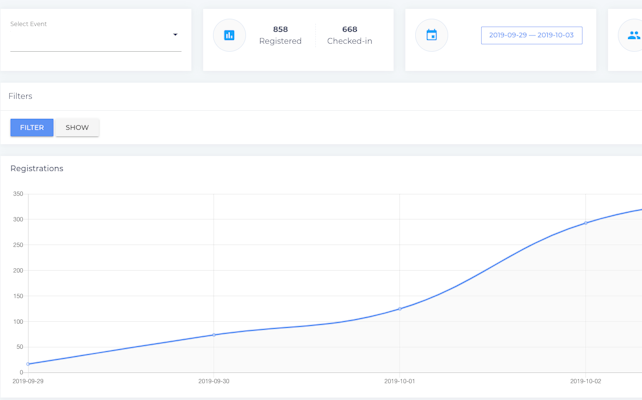Select the chart data point at 2019-10-01
This screenshot has height=400, width=642.
coord(400,309)
